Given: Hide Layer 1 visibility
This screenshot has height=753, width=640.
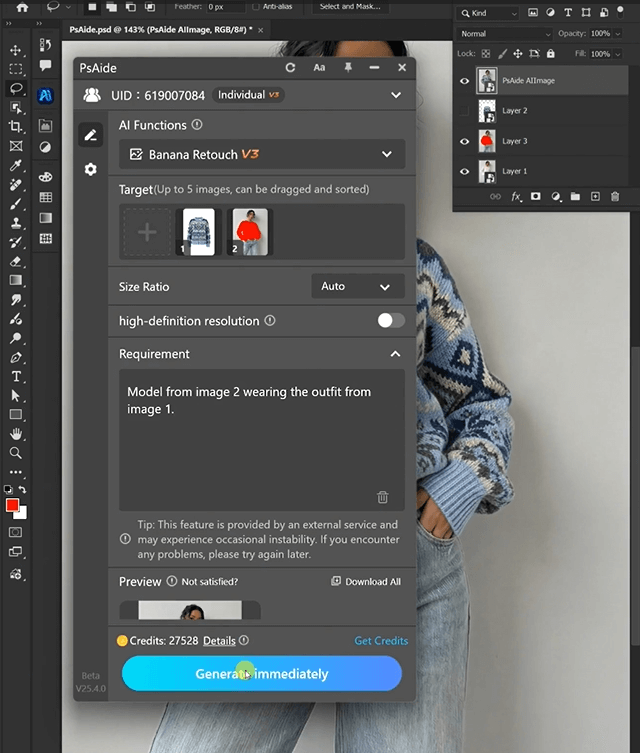Looking at the screenshot, I should 464,171.
